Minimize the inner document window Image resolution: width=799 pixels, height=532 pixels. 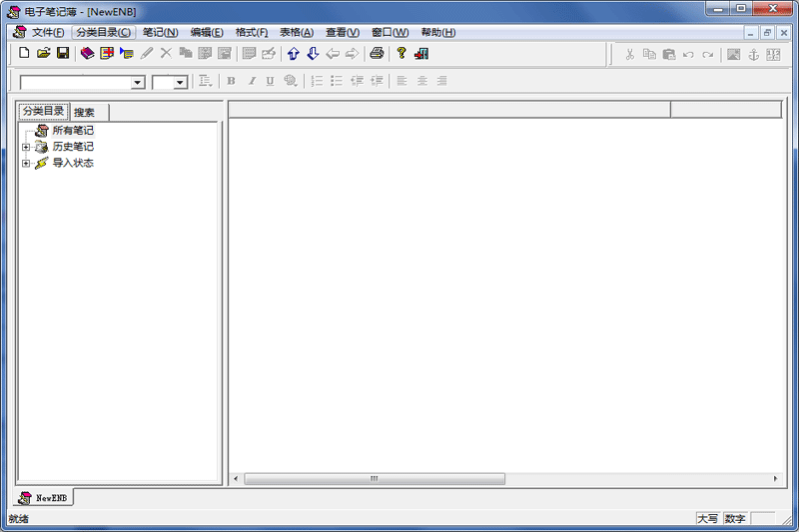pyautogui.click(x=750, y=33)
